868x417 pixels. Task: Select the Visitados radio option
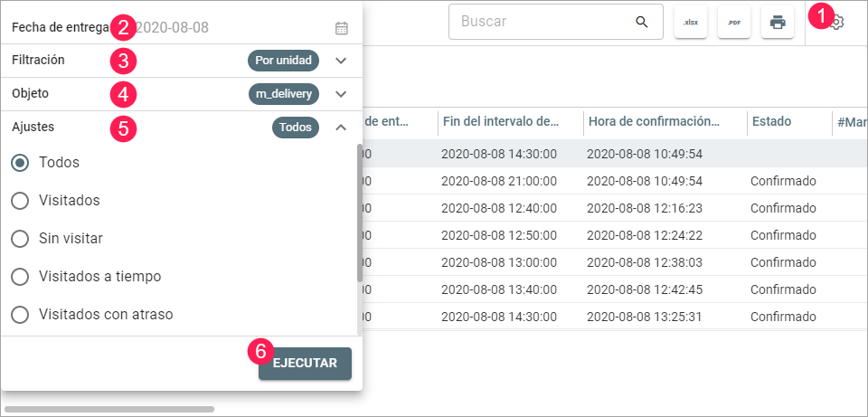[x=20, y=201]
